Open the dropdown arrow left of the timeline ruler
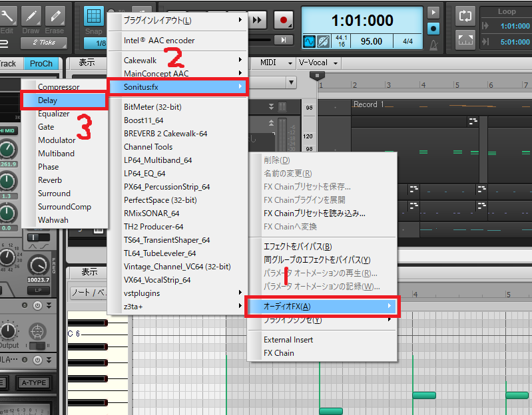The image size is (532, 415). (291, 82)
